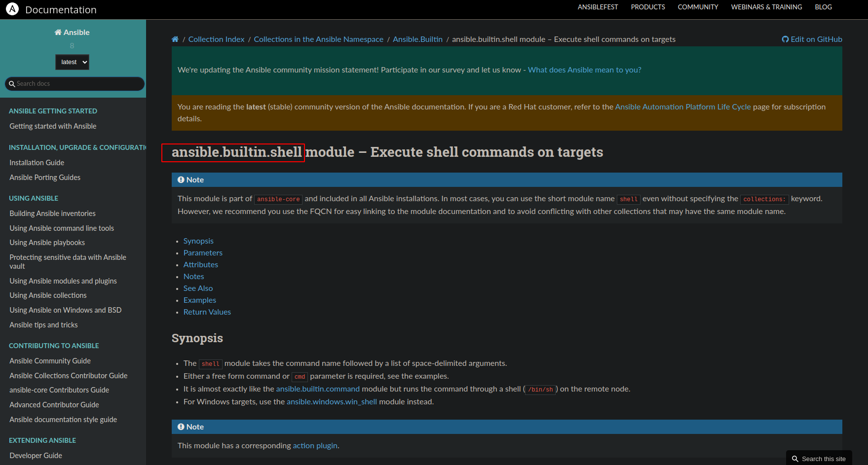Open the ansible.builtin.command module link
The image size is (868, 465).
pyautogui.click(x=318, y=389)
